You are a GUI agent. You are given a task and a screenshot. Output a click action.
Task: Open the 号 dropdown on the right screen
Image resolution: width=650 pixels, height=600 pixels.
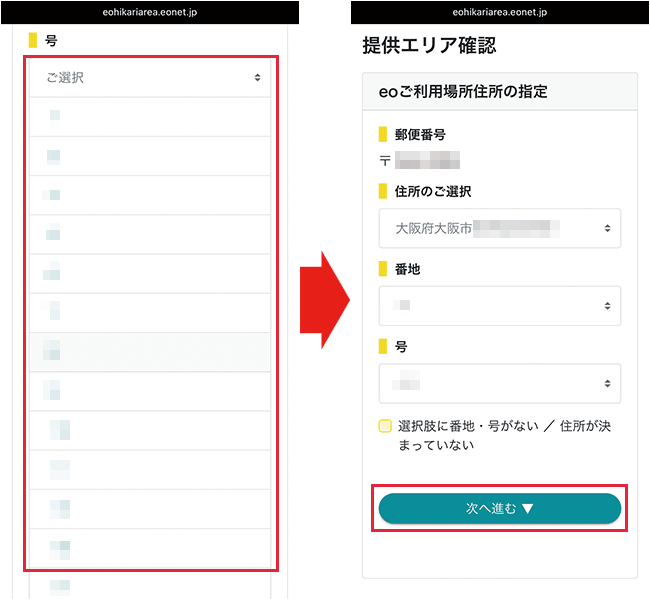499,383
